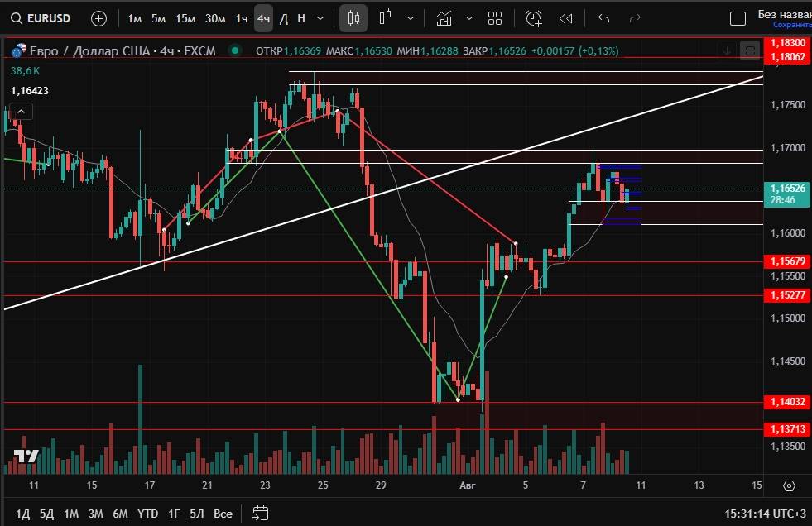Choose the Д daily timeframe
Image resolution: width=812 pixels, height=526 pixels.
click(x=284, y=18)
